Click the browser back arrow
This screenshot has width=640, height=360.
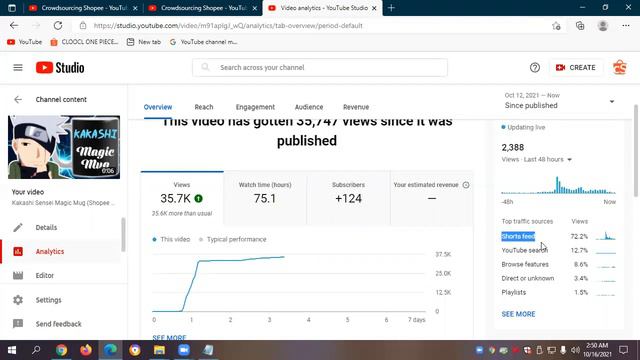click(x=14, y=25)
